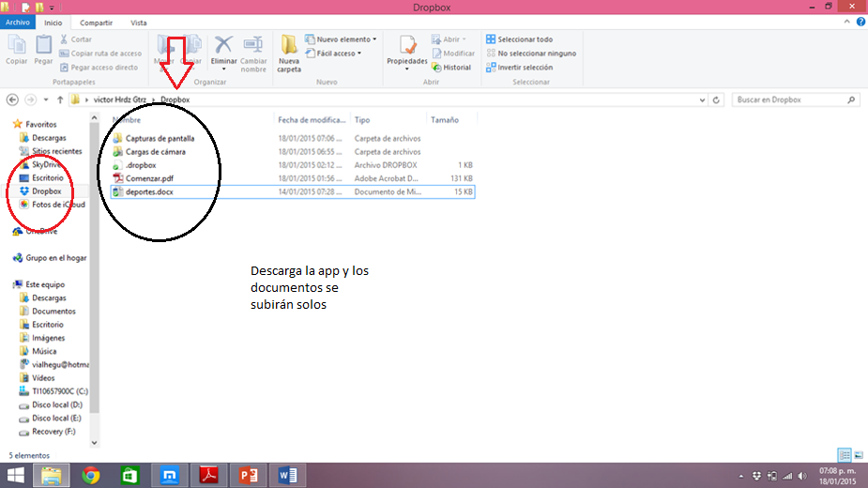The width and height of the screenshot is (868, 488).
Task: Open Google Chrome from the taskbar
Action: pyautogui.click(x=91, y=475)
